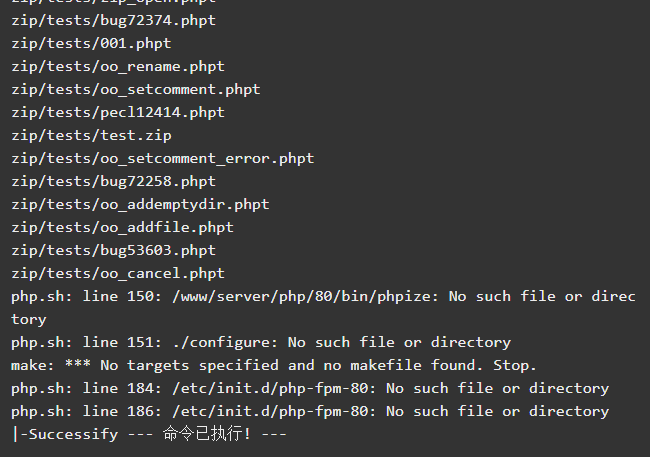Click the Successify 命令已执行 status line
This screenshot has height=461, width=650.
(149, 434)
